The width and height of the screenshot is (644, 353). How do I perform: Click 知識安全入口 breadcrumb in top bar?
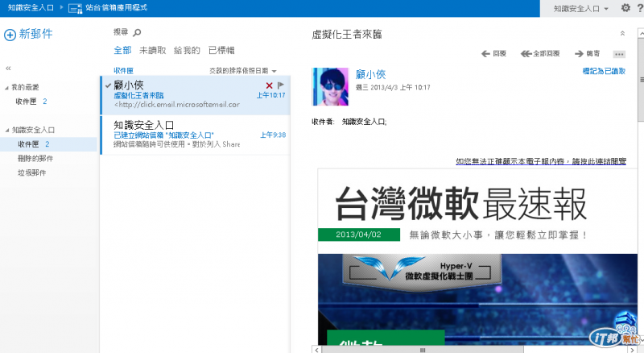(x=31, y=8)
